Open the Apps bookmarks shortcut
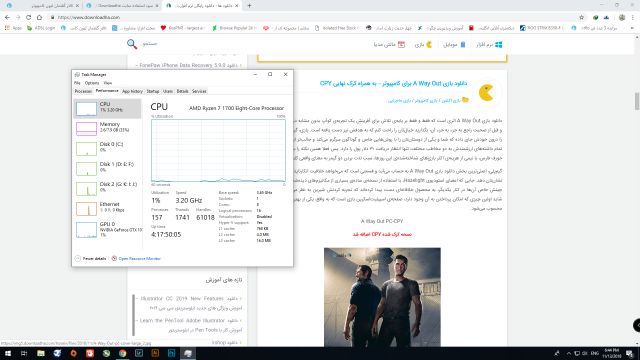The height and width of the screenshot is (360, 640). [13, 28]
